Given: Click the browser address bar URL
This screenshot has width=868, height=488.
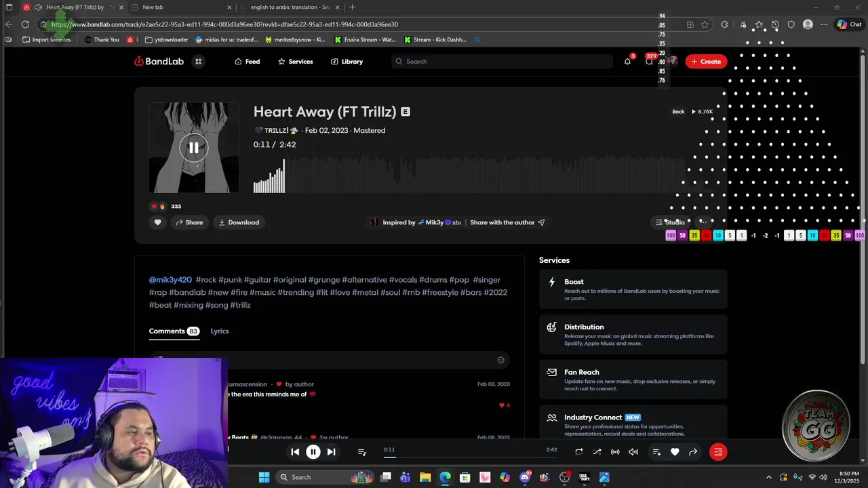Looking at the screenshot, I should (224, 24).
